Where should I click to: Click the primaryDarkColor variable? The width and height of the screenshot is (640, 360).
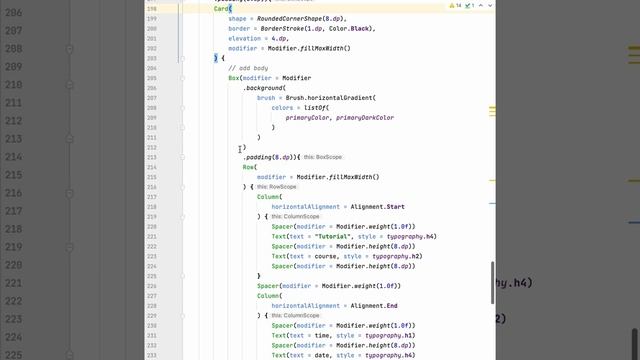point(364,118)
